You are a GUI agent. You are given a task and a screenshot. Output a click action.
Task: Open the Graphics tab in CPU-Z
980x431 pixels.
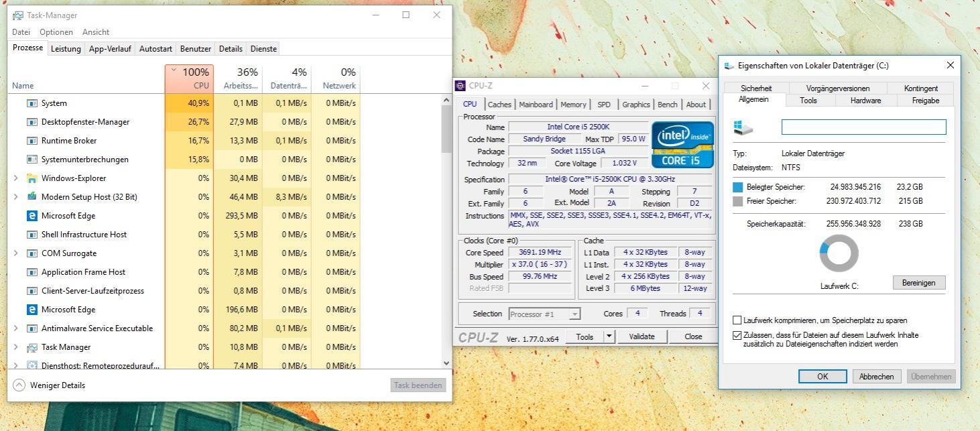click(x=636, y=105)
